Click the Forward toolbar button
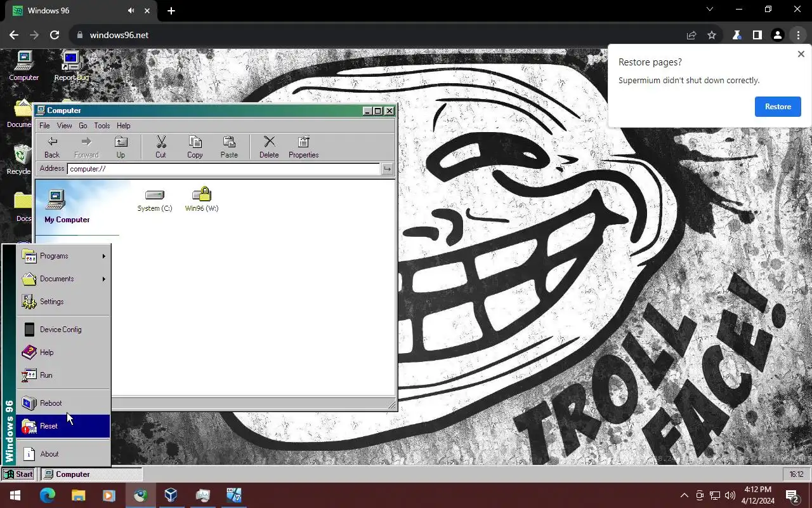The image size is (812, 508). click(86, 147)
